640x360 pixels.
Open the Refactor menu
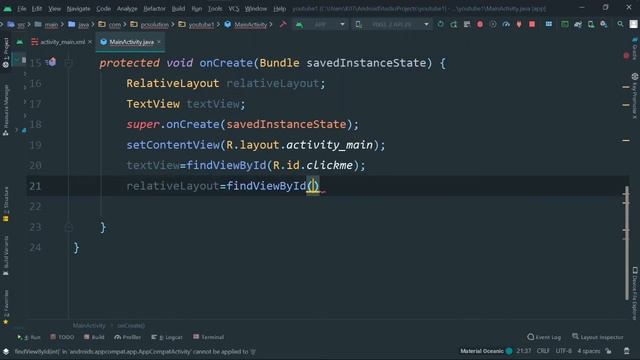(x=154, y=9)
